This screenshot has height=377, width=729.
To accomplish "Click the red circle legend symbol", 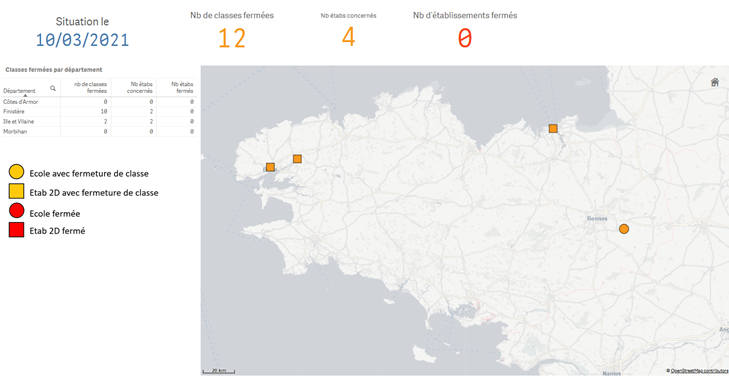I will pos(16,211).
